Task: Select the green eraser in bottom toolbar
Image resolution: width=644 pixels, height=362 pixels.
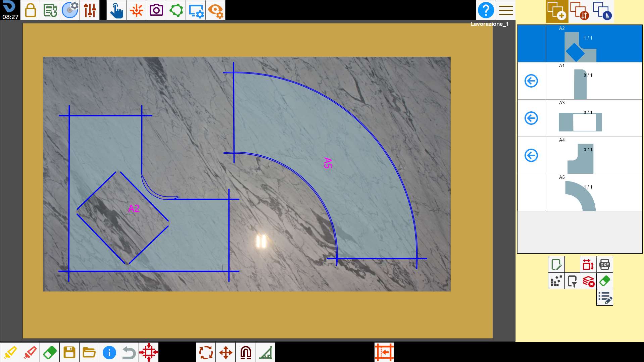Action: tap(50, 352)
